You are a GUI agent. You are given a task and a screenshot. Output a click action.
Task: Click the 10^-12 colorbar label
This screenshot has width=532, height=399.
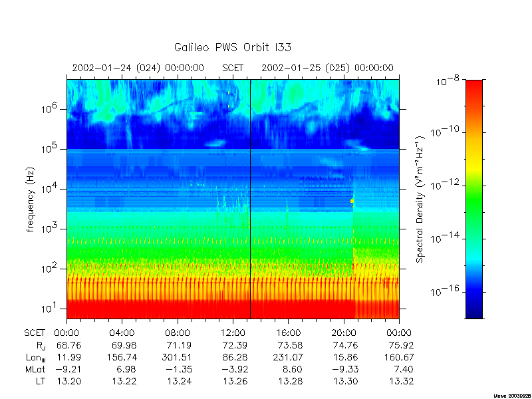click(x=445, y=184)
